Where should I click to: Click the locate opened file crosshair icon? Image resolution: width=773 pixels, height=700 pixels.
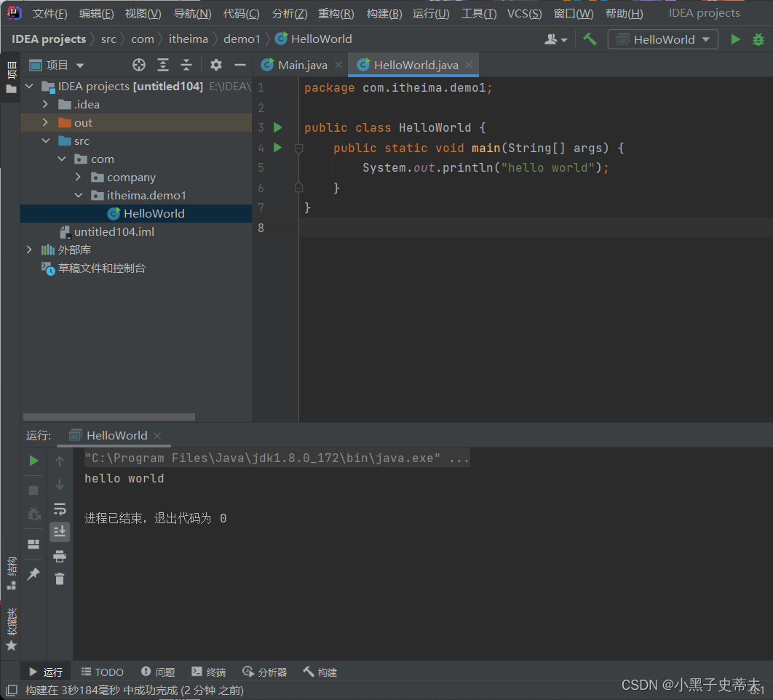click(139, 65)
